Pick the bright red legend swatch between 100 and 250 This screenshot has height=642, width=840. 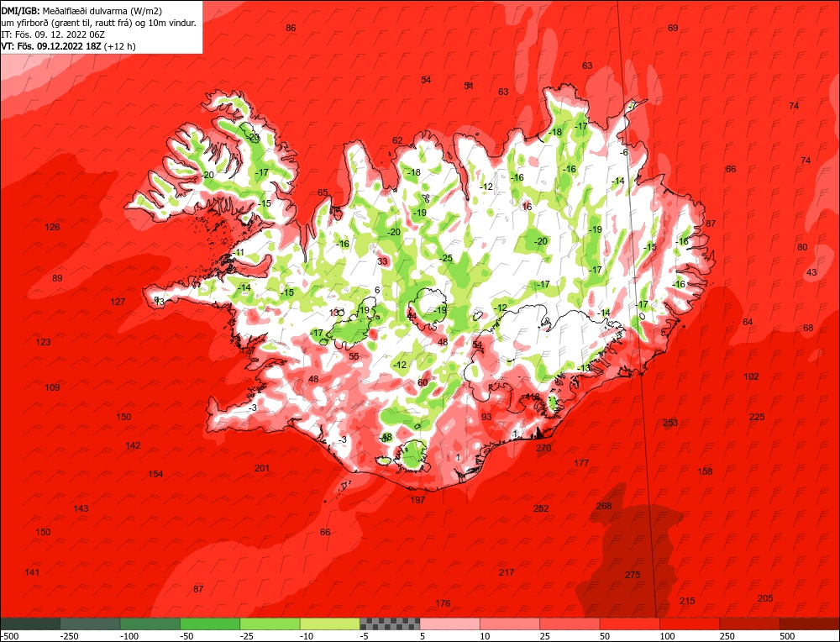point(690,624)
